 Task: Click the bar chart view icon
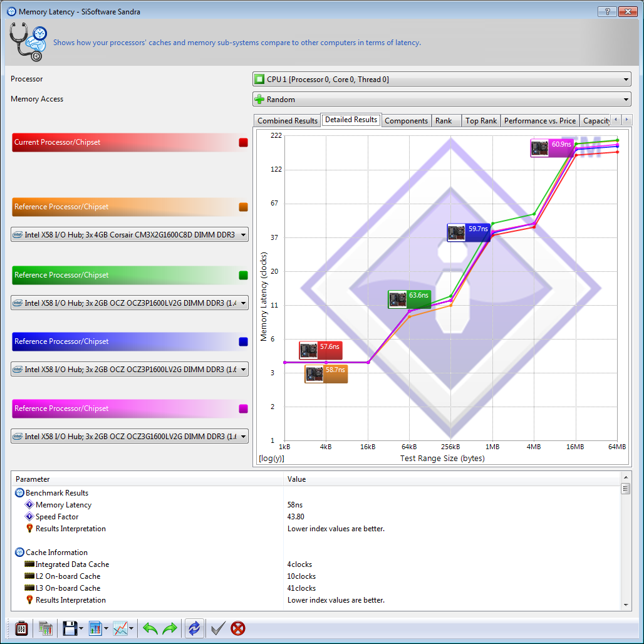point(96,628)
